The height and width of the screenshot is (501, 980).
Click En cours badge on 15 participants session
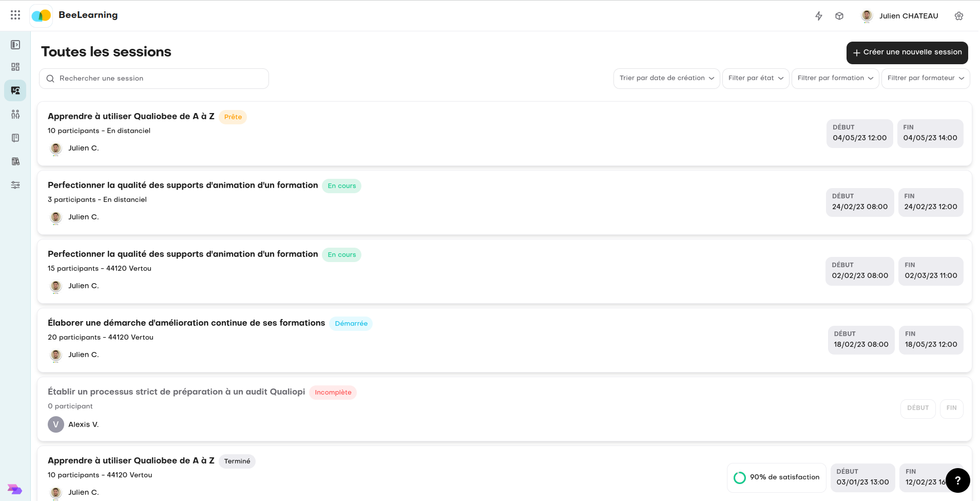(x=342, y=255)
